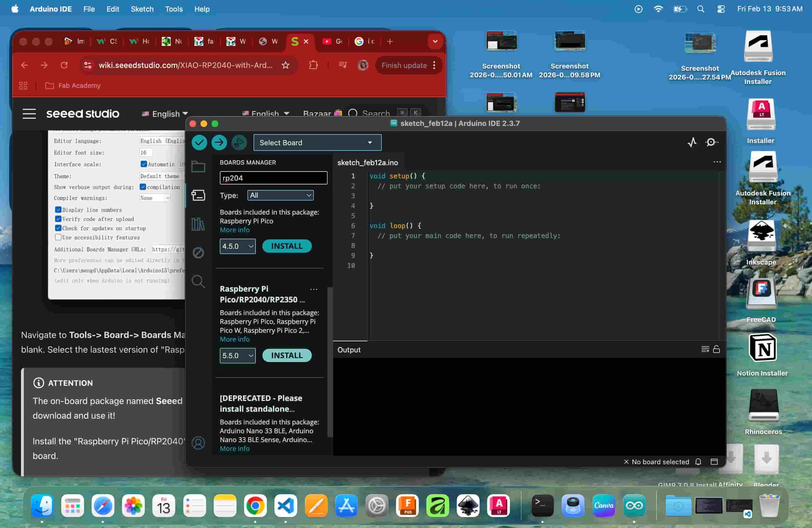Install Raspberry Pi Pico/RP2040/RP2350 version 5.5.0

[287, 355]
